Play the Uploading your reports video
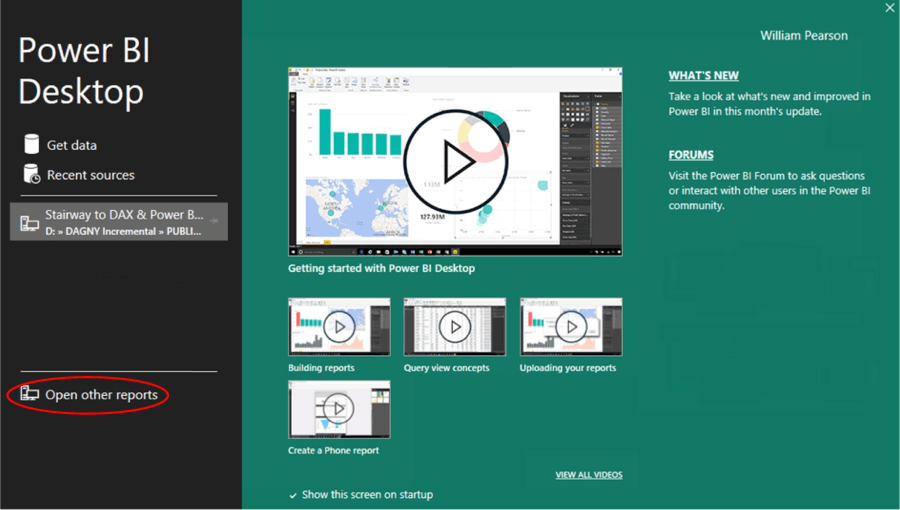900x510 pixels. [571, 327]
